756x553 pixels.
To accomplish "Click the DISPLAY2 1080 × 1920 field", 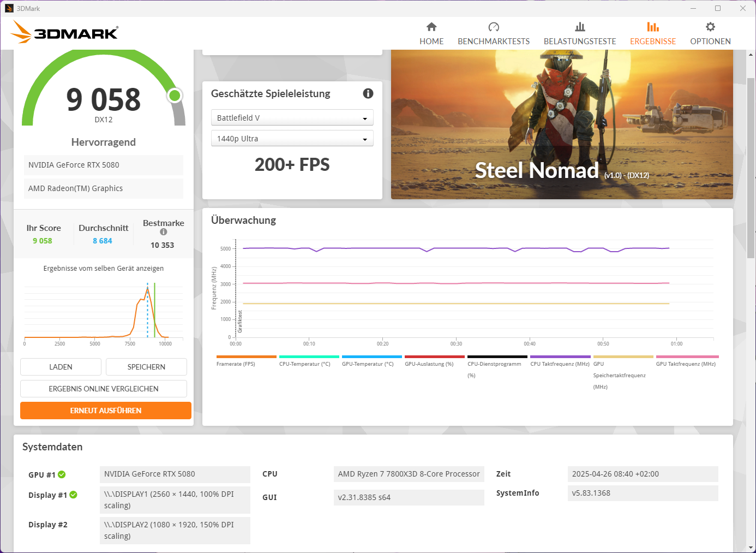I will tap(175, 531).
